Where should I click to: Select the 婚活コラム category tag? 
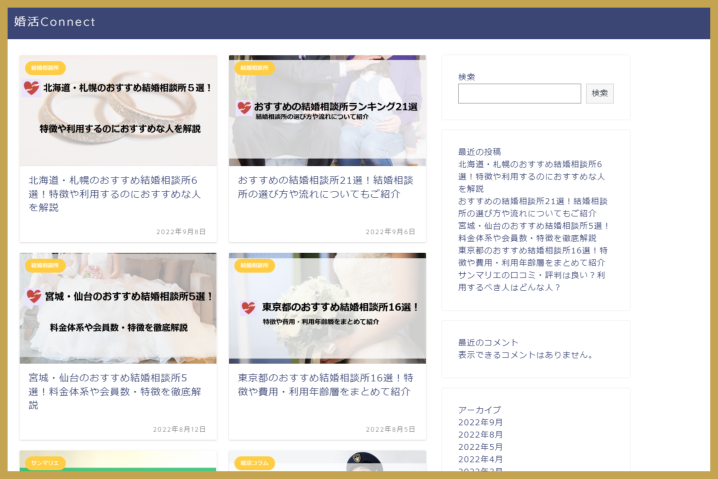254,463
